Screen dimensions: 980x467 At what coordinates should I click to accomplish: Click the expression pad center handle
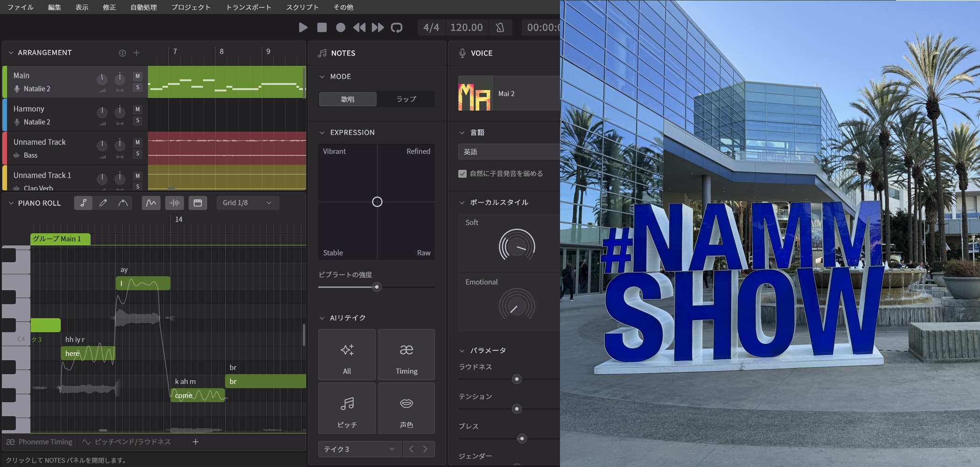377,202
